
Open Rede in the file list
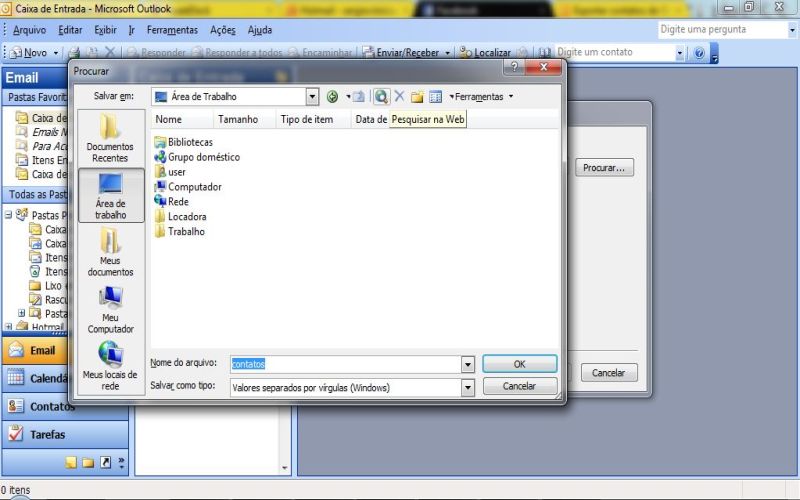click(x=172, y=202)
